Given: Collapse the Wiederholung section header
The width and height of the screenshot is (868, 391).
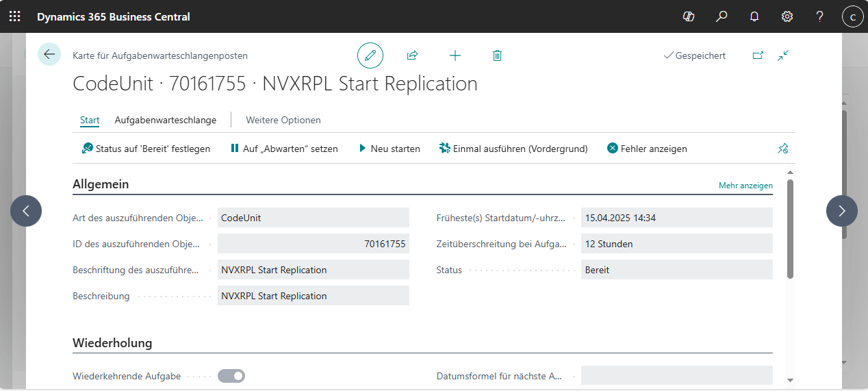Looking at the screenshot, I should tap(112, 342).
